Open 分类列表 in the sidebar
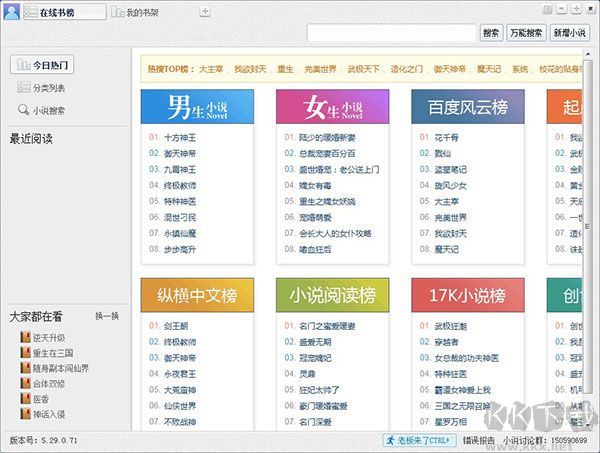 (x=41, y=88)
